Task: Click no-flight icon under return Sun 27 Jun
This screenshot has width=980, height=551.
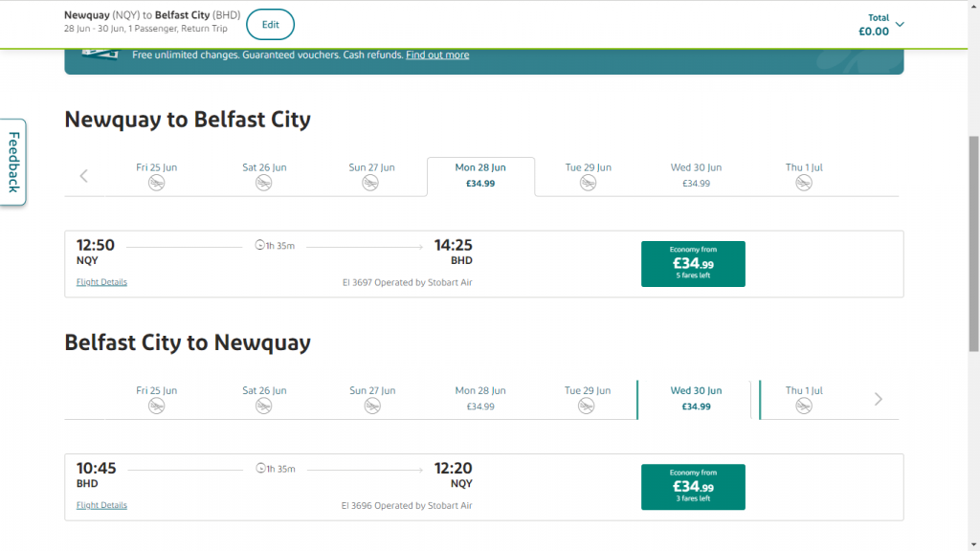Action: (371, 406)
